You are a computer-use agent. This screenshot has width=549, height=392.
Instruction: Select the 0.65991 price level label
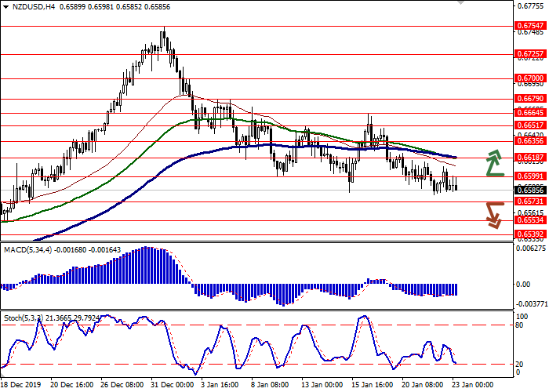point(530,176)
